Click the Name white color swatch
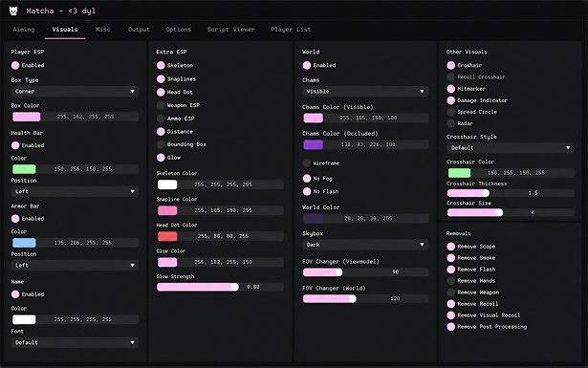The height and width of the screenshot is (368, 588). click(x=24, y=319)
